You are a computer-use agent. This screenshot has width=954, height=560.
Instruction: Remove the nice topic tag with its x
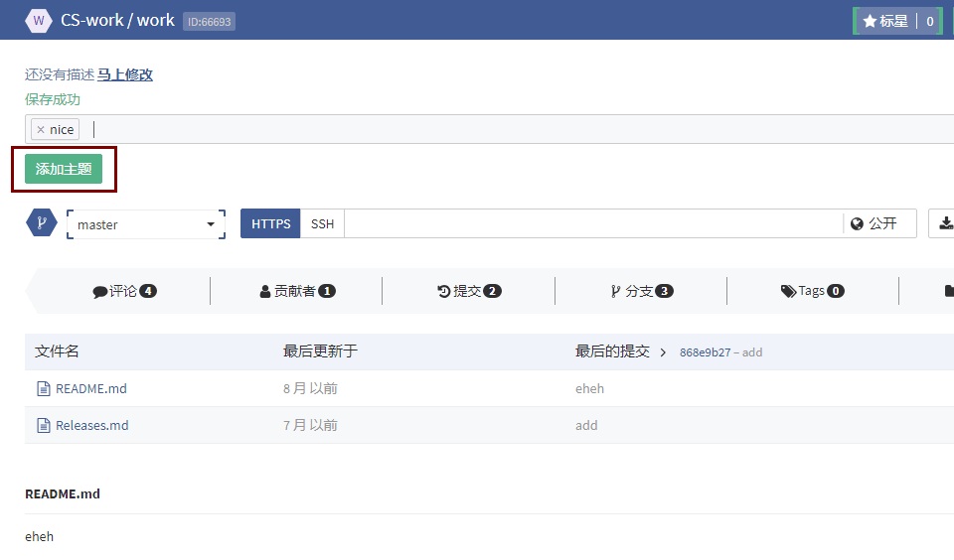click(40, 129)
